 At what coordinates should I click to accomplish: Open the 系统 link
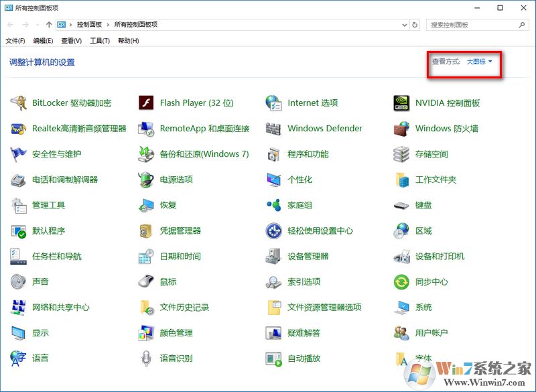coord(423,308)
